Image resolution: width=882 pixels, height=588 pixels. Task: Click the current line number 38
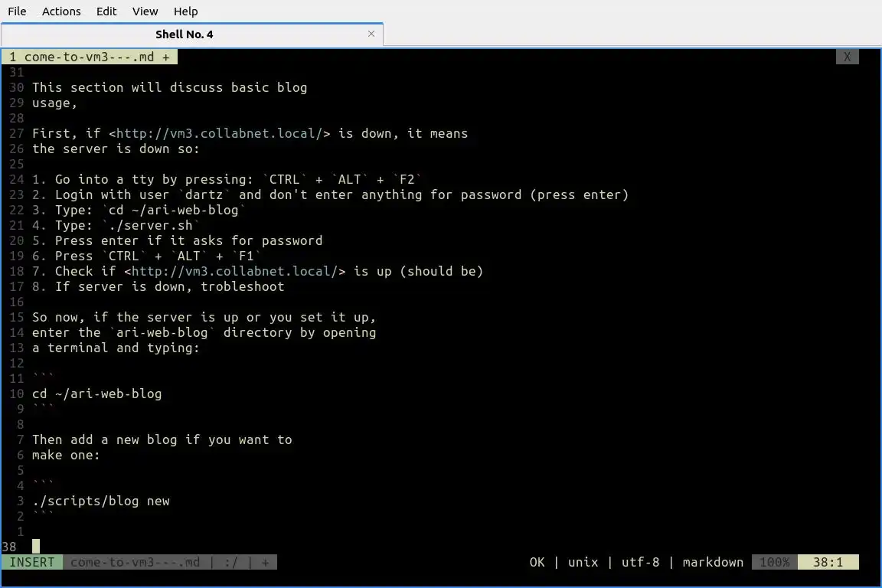[9, 547]
